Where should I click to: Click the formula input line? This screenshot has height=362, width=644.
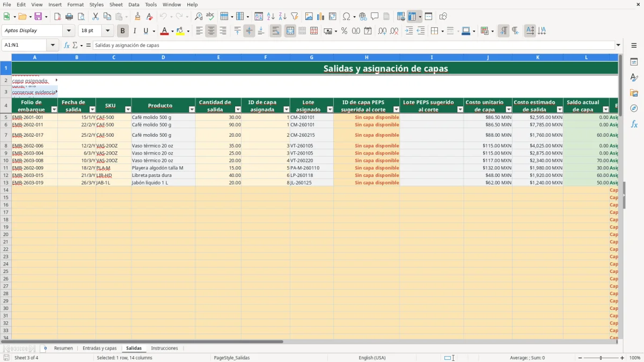[354, 46]
